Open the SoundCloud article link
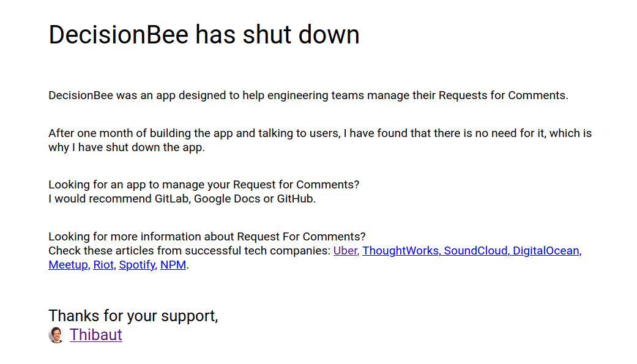 [x=477, y=251]
